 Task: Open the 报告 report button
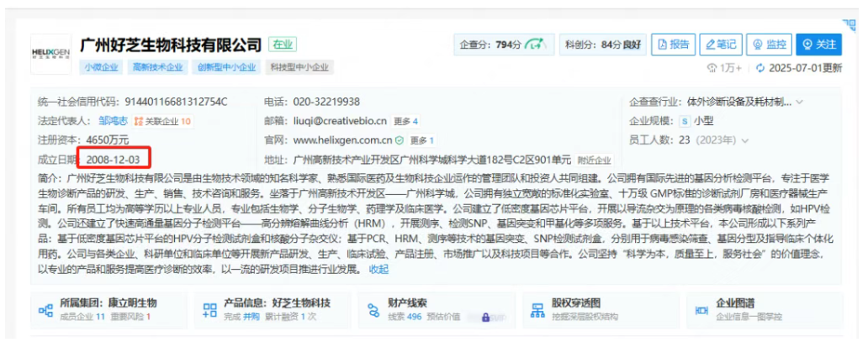click(x=672, y=45)
